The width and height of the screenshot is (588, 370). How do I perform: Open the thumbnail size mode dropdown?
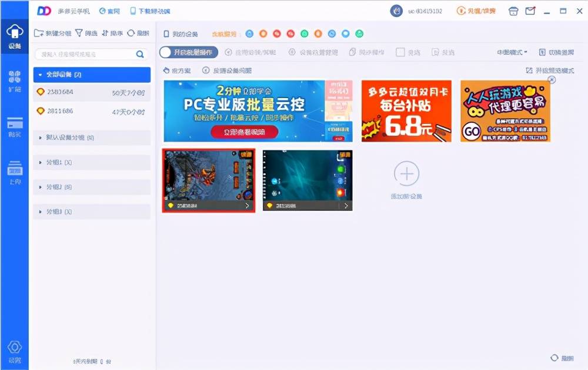tap(512, 52)
